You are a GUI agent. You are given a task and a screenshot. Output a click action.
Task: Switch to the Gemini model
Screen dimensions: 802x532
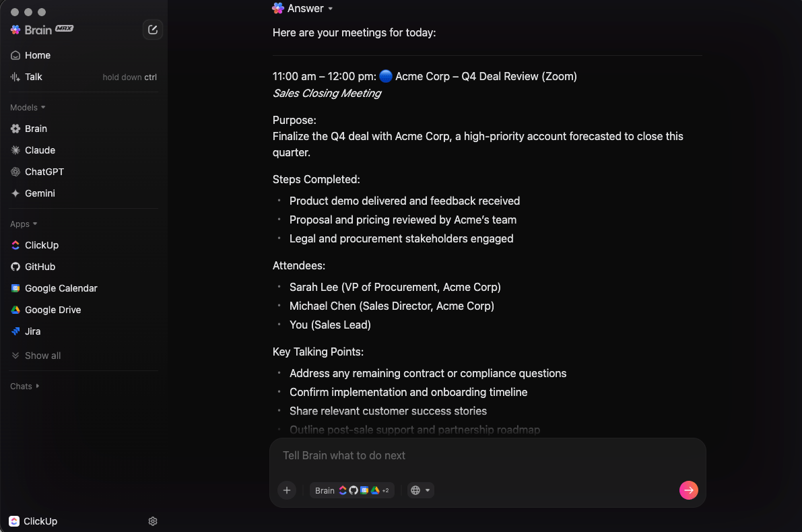[40, 193]
